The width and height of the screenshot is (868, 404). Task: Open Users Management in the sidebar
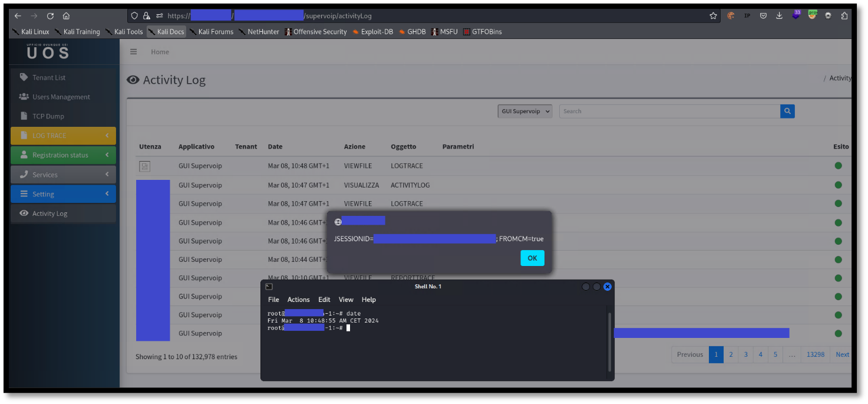coord(63,97)
